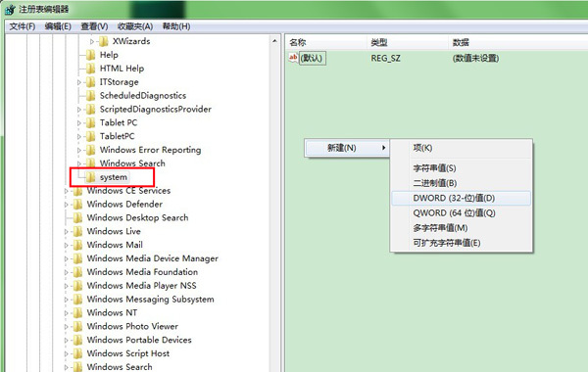
Task: Click the REG_SZ type cell
Action: click(385, 59)
